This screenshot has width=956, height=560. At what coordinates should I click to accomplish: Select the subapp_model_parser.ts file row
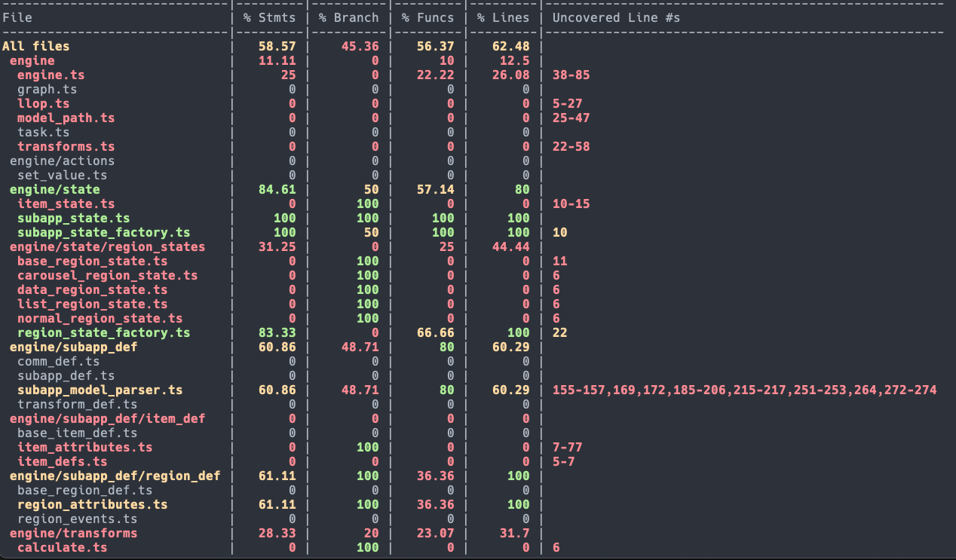100,390
